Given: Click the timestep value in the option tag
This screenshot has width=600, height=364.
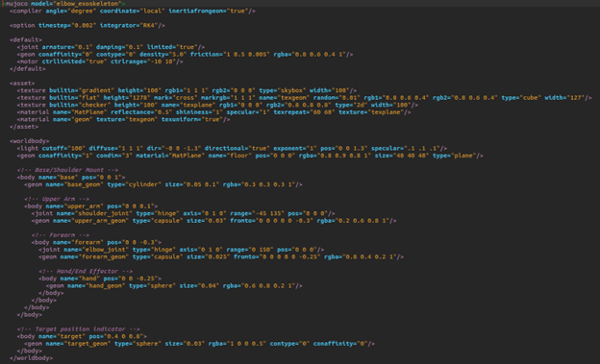Looking at the screenshot, I should (x=82, y=25).
